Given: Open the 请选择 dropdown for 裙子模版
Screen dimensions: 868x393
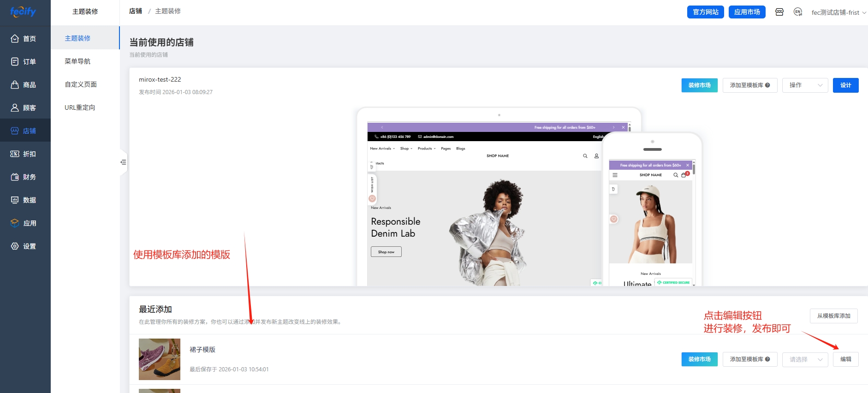Looking at the screenshot, I should click(805, 359).
